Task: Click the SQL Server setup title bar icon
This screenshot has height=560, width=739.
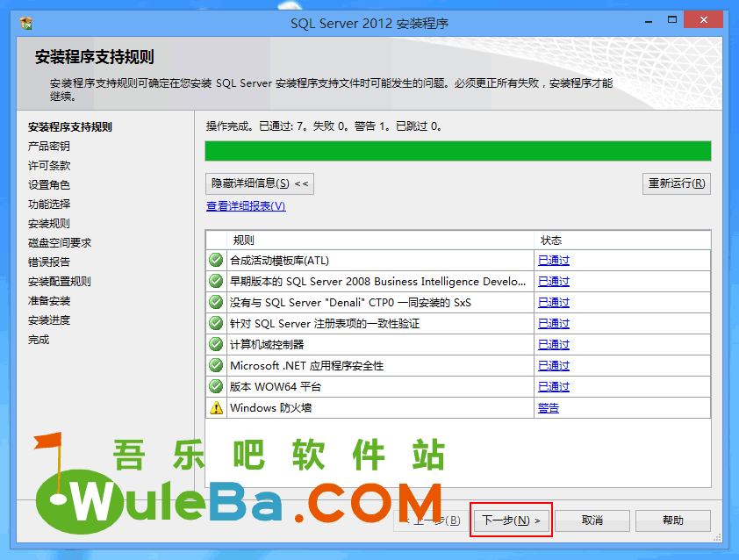Action: point(26,23)
